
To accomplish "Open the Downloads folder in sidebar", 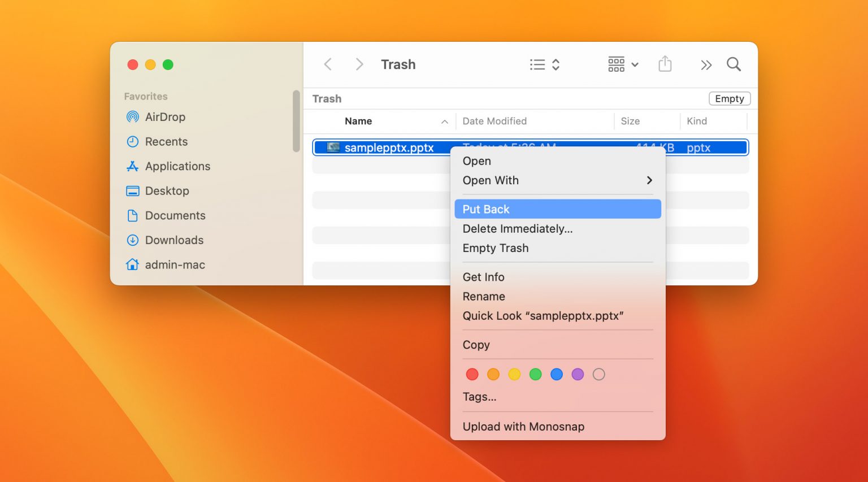I will click(174, 240).
